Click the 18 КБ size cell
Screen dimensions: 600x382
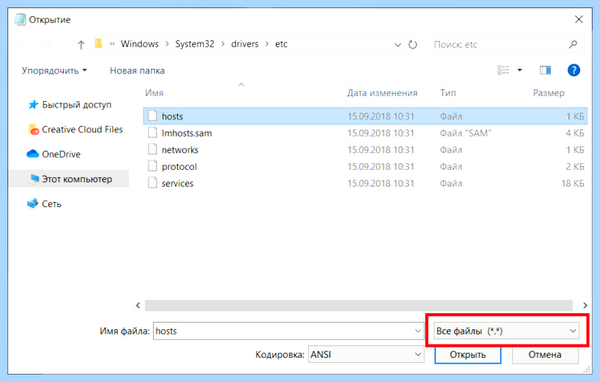click(572, 184)
